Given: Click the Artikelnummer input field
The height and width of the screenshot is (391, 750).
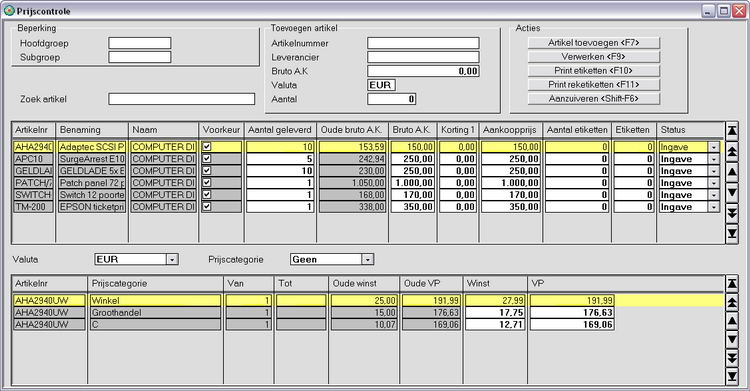Looking at the screenshot, I should tap(423, 43).
